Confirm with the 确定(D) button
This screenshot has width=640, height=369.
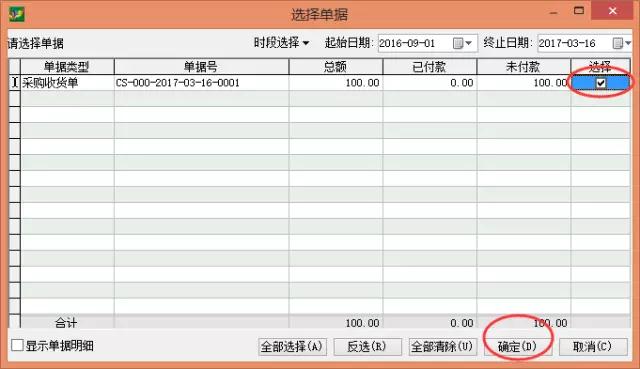tap(518, 347)
